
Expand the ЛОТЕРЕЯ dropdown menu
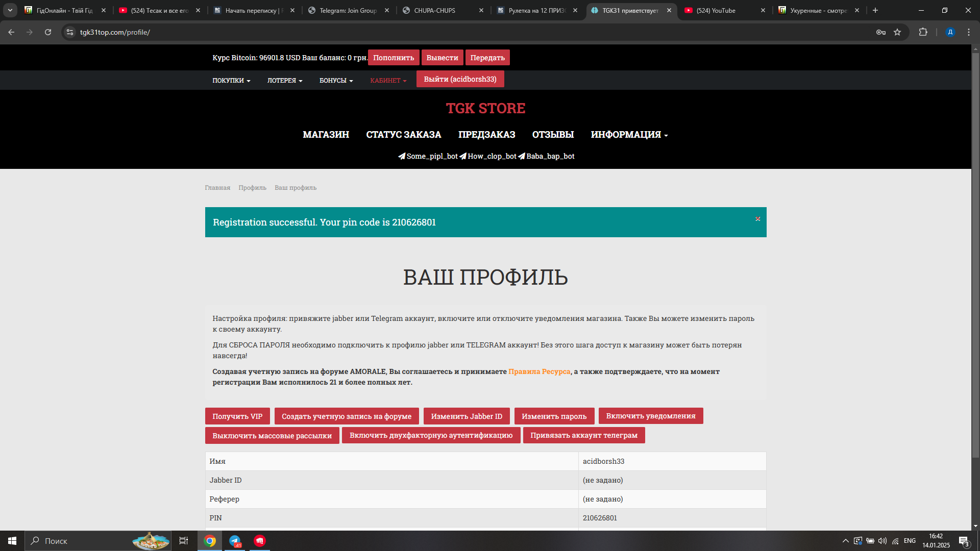tap(285, 81)
